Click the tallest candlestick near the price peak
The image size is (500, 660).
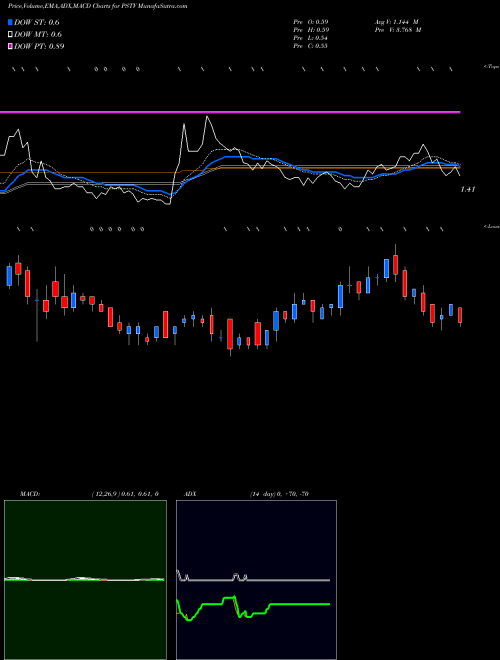click(x=396, y=263)
